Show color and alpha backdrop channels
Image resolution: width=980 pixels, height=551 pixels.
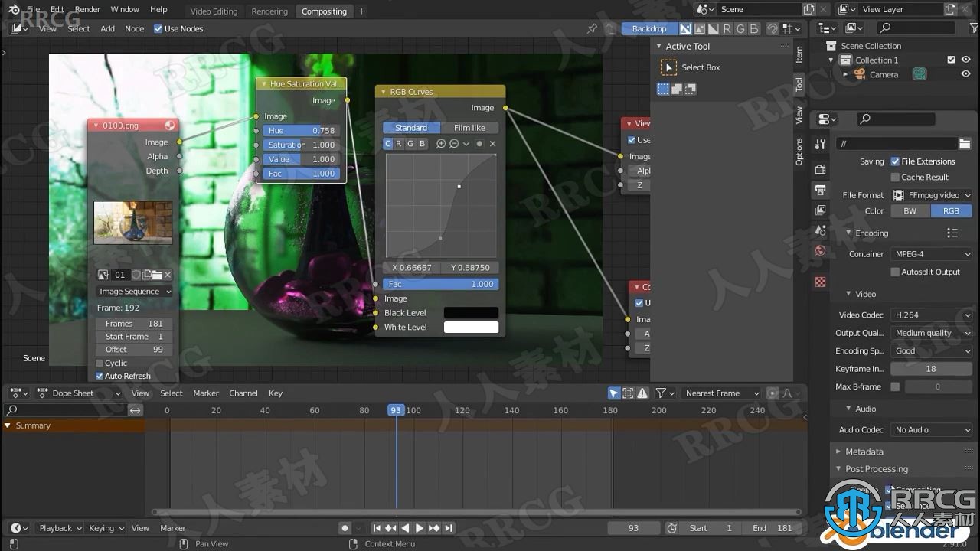[686, 28]
